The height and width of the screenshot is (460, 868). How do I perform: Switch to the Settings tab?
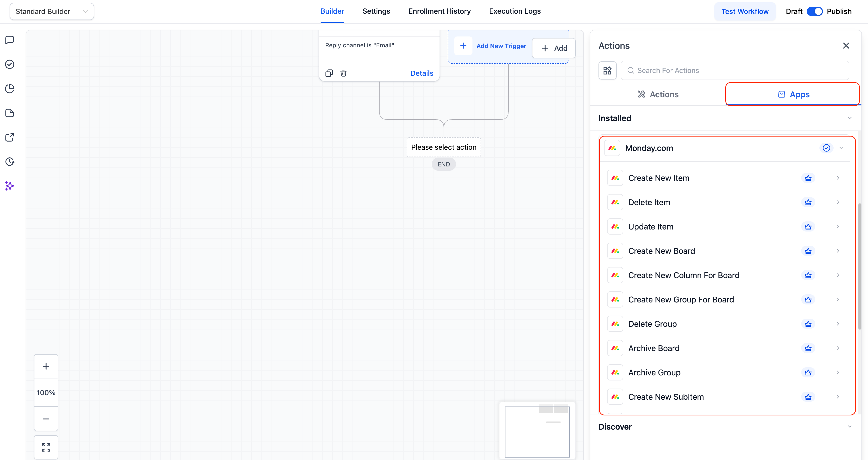[x=376, y=11]
